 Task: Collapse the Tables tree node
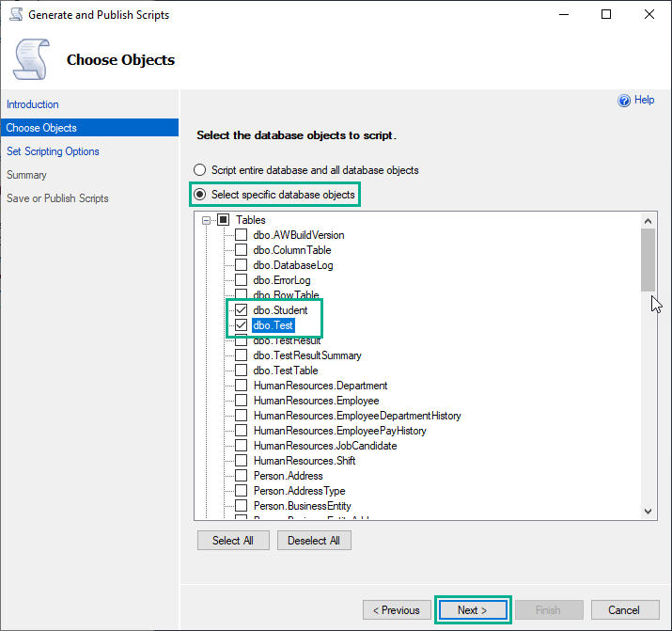(x=207, y=220)
